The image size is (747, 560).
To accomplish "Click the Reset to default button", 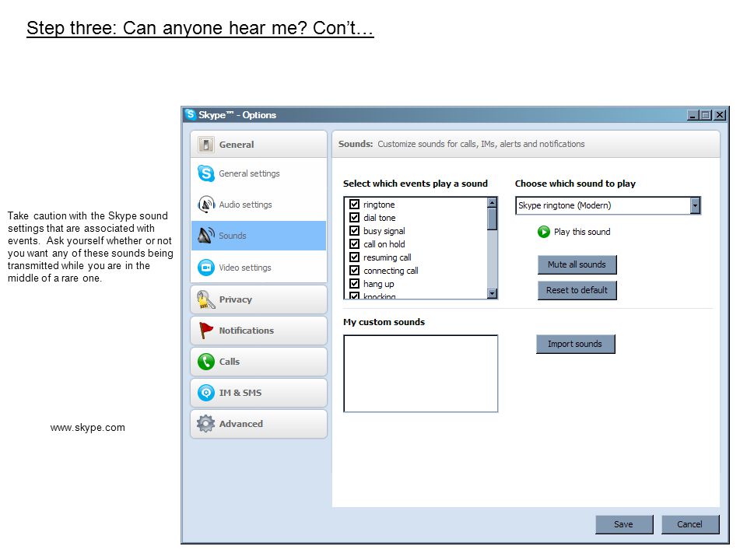I will pos(577,290).
